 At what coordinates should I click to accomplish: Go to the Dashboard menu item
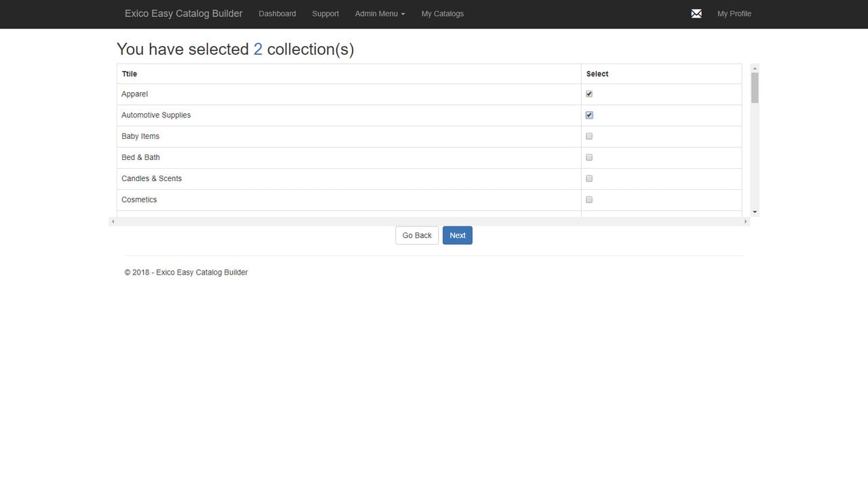pos(277,14)
